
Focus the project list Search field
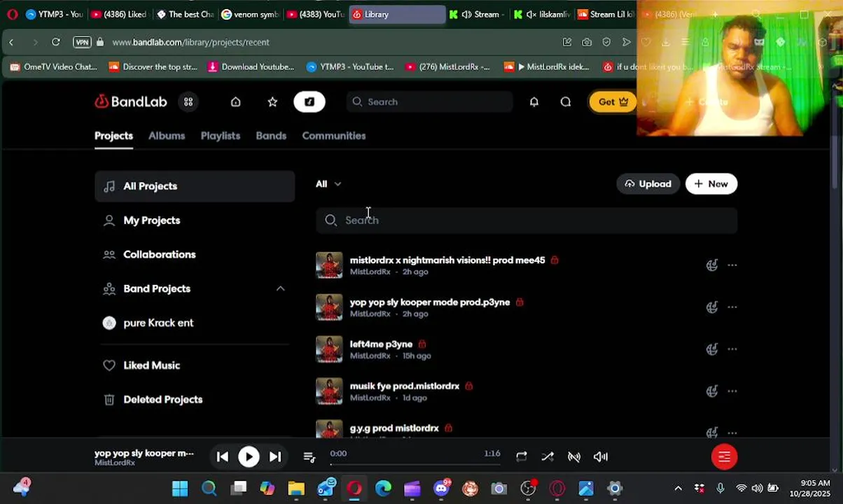point(527,220)
